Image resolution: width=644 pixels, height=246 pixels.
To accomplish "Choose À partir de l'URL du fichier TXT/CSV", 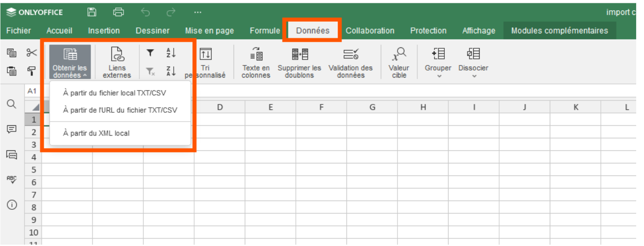I will tap(120, 110).
